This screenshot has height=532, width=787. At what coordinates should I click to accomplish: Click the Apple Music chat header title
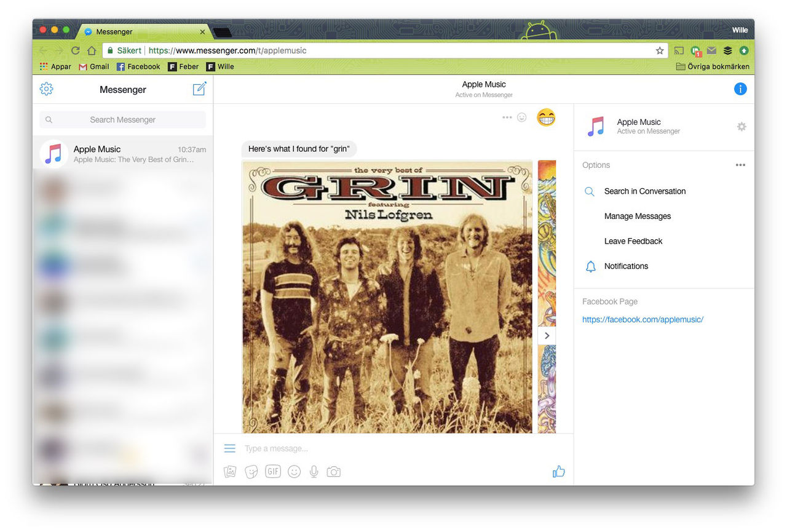484,84
